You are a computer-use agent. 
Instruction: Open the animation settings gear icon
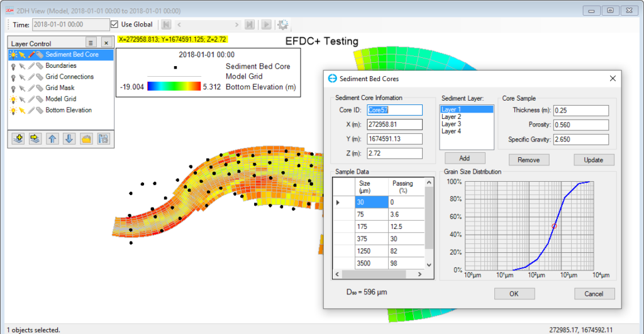[283, 25]
